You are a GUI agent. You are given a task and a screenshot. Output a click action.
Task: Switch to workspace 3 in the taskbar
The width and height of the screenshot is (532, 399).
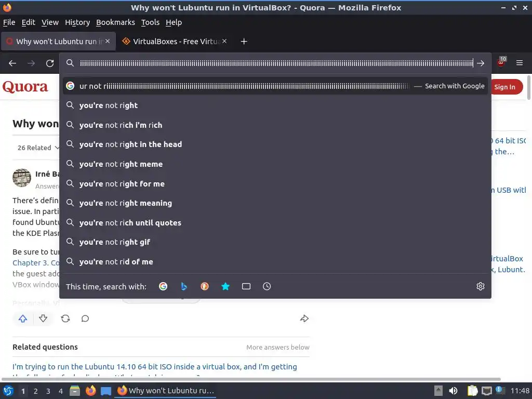(48, 391)
